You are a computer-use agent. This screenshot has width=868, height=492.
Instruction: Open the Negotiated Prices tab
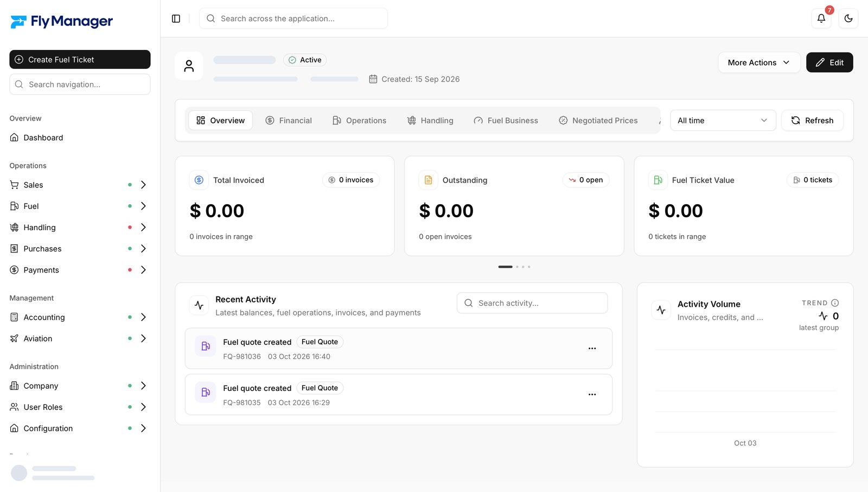(598, 121)
